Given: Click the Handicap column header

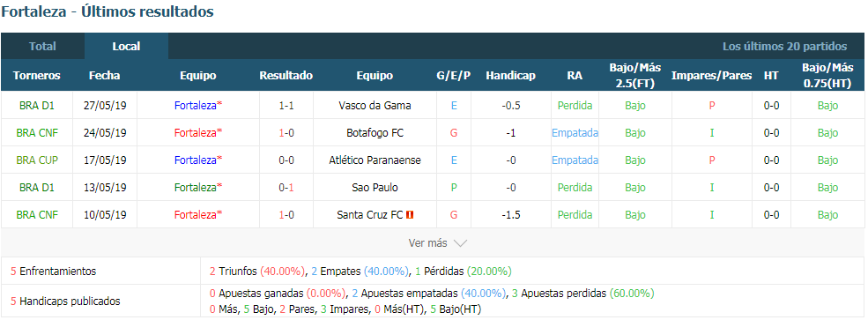Looking at the screenshot, I should point(510,76).
